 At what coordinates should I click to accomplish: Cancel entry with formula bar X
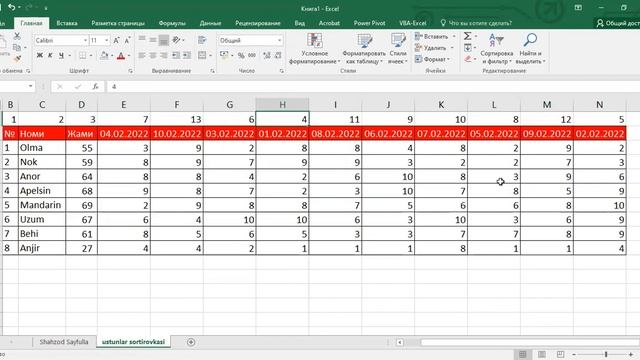click(x=60, y=87)
